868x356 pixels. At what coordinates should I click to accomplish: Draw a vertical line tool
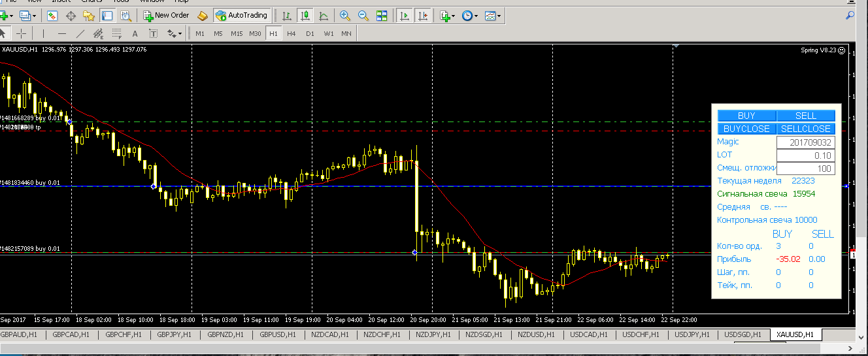(x=43, y=33)
